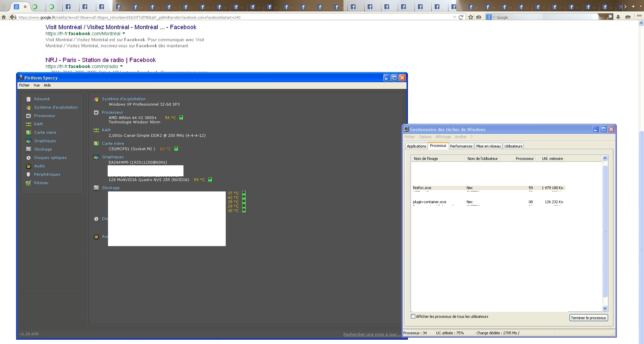This screenshot has height=344, width=644.
Task: Click the 'Terminer le processus' button
Action: coord(588,318)
